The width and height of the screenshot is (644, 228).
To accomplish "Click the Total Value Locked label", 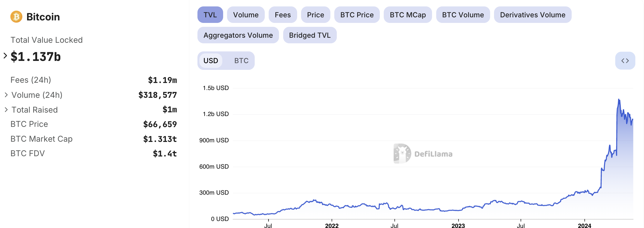I will (47, 40).
